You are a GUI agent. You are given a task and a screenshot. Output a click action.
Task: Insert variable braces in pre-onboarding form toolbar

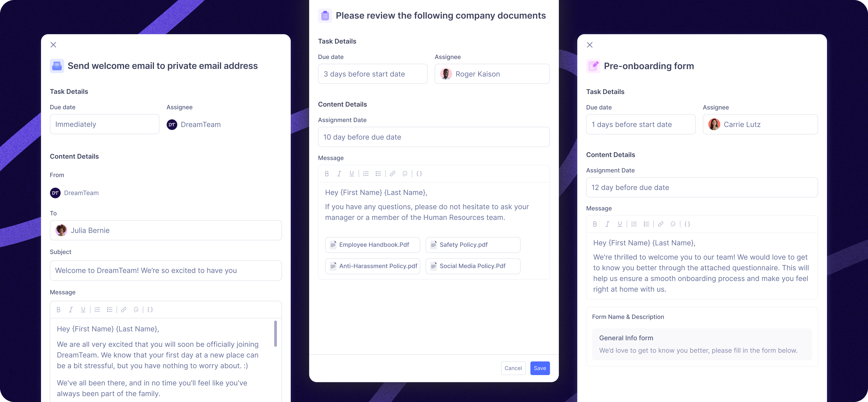(687, 224)
